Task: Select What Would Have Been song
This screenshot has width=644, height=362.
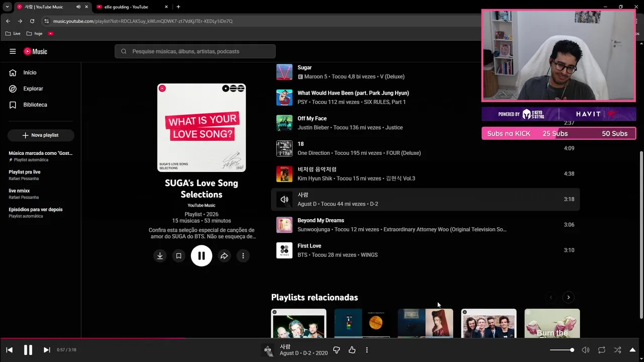Action: point(353,93)
